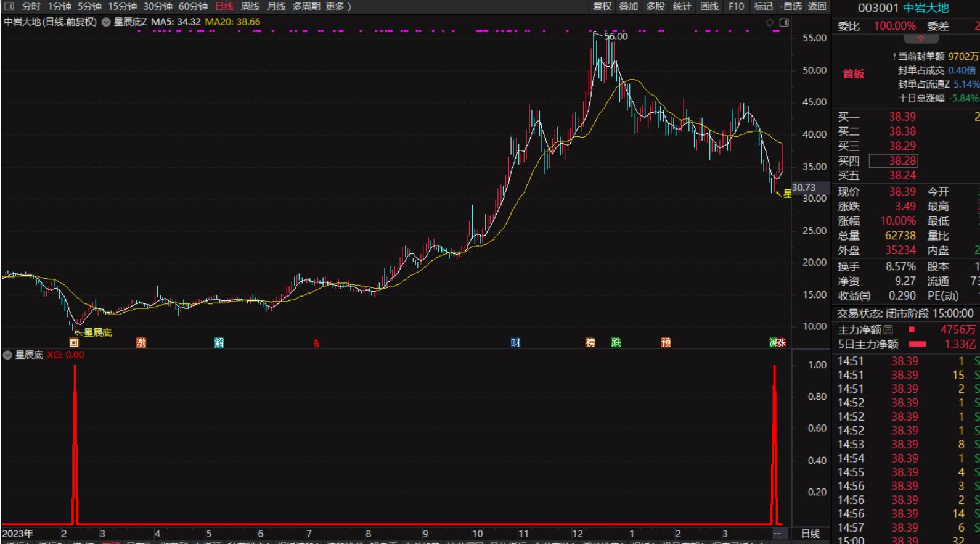
Task: Click the 标记 mark button
Action: click(x=763, y=6)
